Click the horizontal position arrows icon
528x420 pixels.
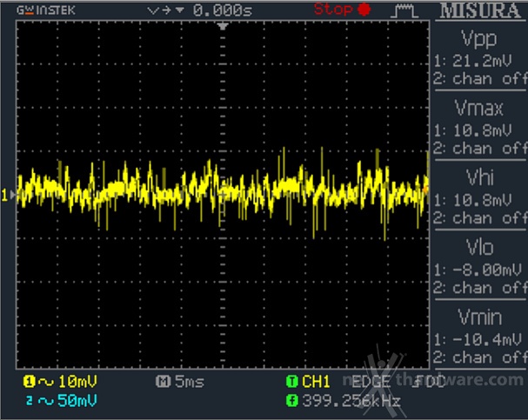point(165,10)
